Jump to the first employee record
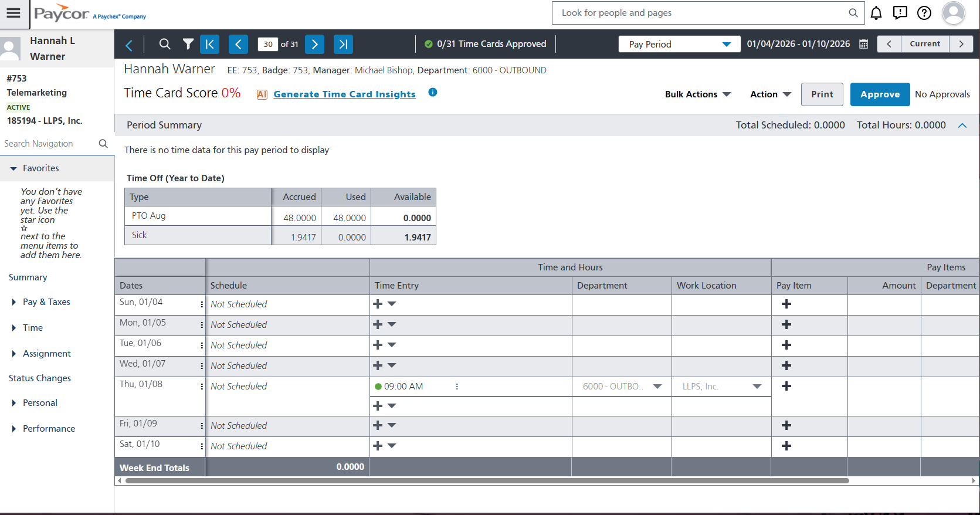This screenshot has height=515, width=980. pos(209,44)
